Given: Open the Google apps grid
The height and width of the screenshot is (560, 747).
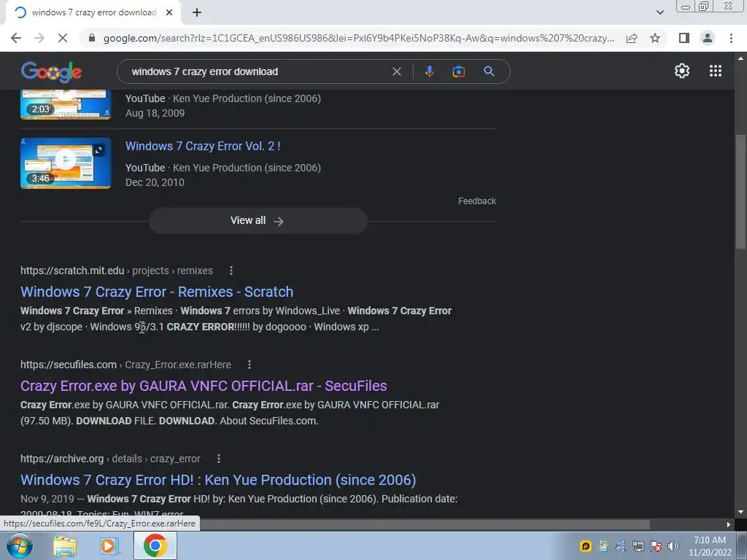Looking at the screenshot, I should 715,71.
